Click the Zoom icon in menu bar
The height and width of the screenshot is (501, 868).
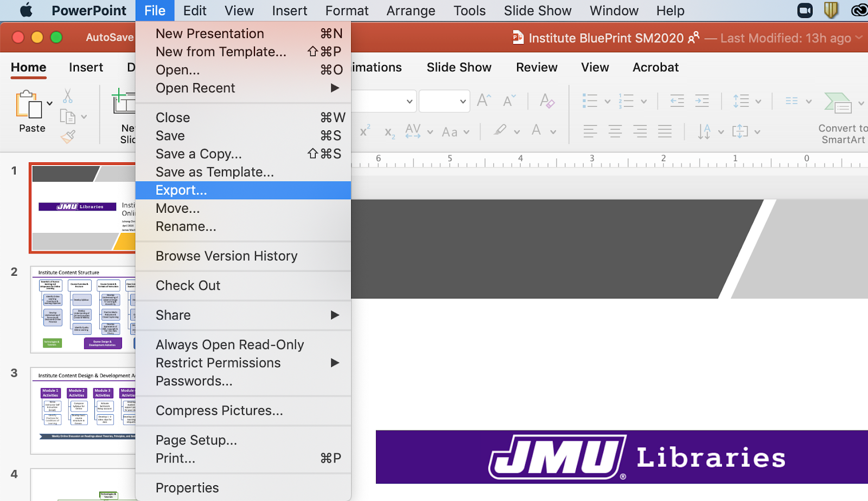[x=805, y=10]
